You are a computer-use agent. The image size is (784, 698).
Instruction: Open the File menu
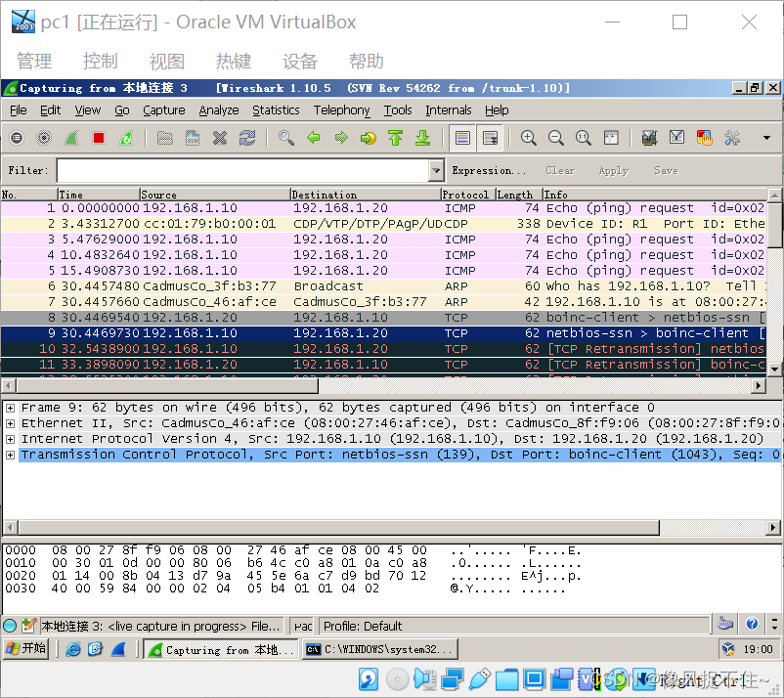(x=19, y=110)
